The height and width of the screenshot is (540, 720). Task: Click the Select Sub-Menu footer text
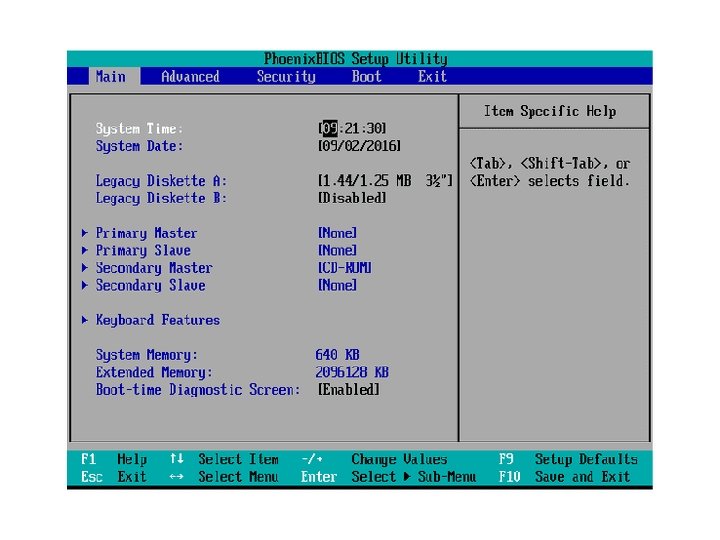pos(414,477)
